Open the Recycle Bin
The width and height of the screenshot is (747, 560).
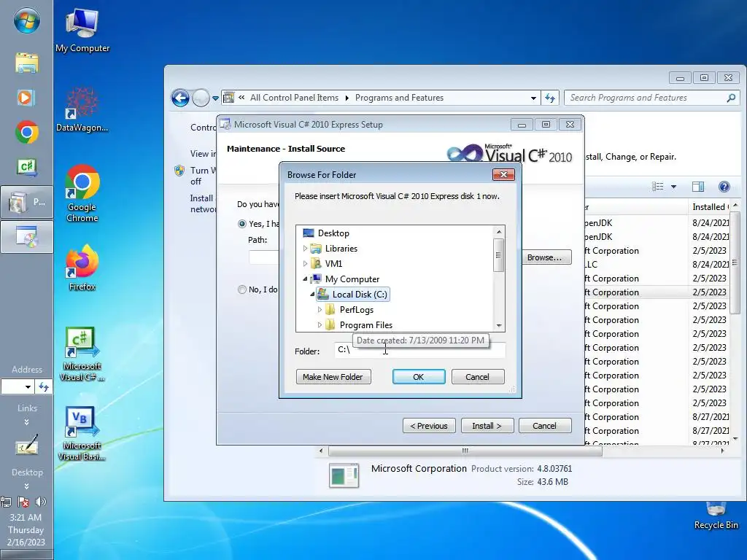click(x=716, y=516)
